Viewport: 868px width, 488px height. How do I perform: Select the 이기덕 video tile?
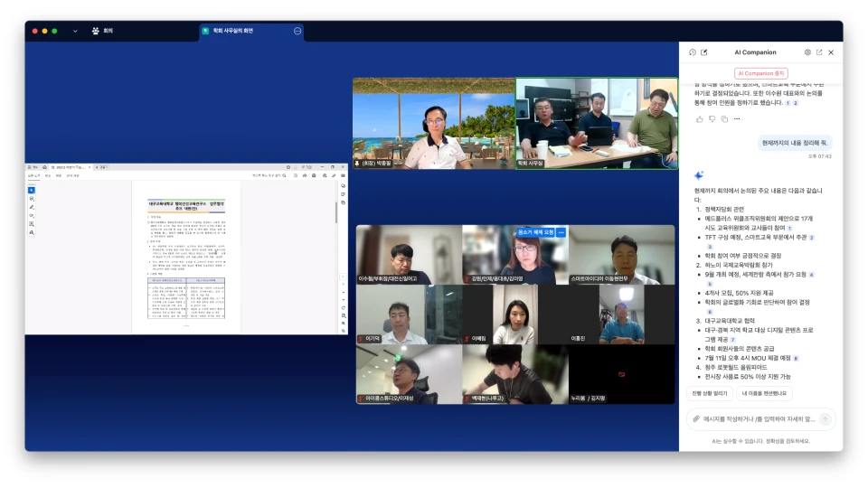click(409, 314)
